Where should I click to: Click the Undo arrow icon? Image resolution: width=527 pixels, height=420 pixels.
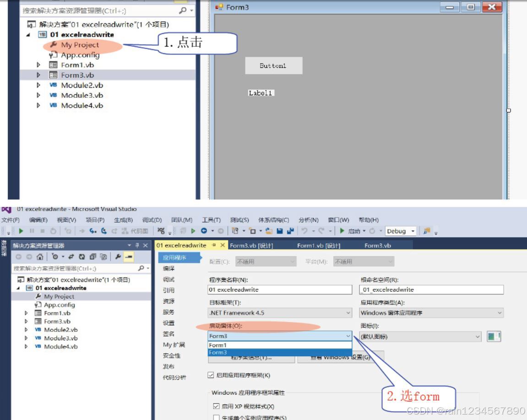pos(304,231)
